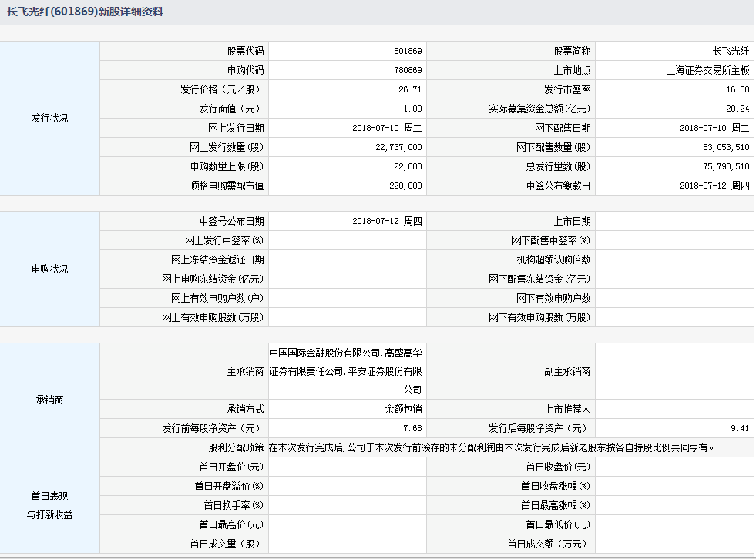The image size is (756, 559).
Task: Select the issue price value 26.71
Action: (x=411, y=90)
